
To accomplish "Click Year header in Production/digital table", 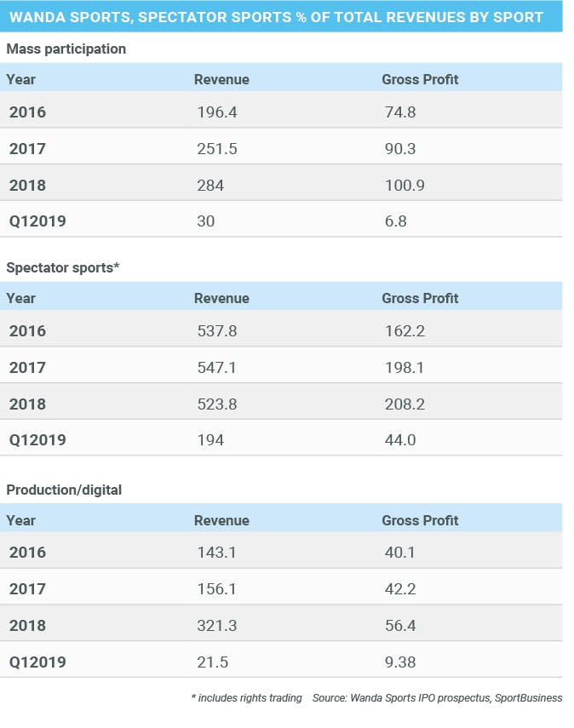I will pyautogui.click(x=20, y=520).
